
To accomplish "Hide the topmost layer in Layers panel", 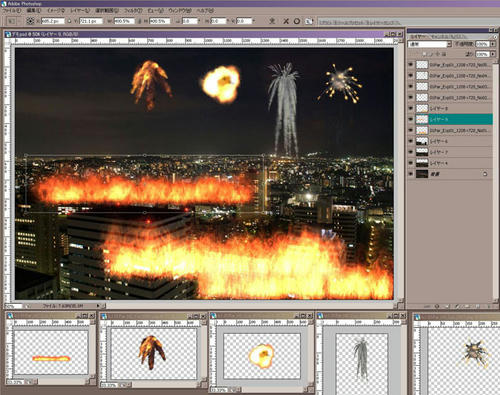I will click(411, 64).
